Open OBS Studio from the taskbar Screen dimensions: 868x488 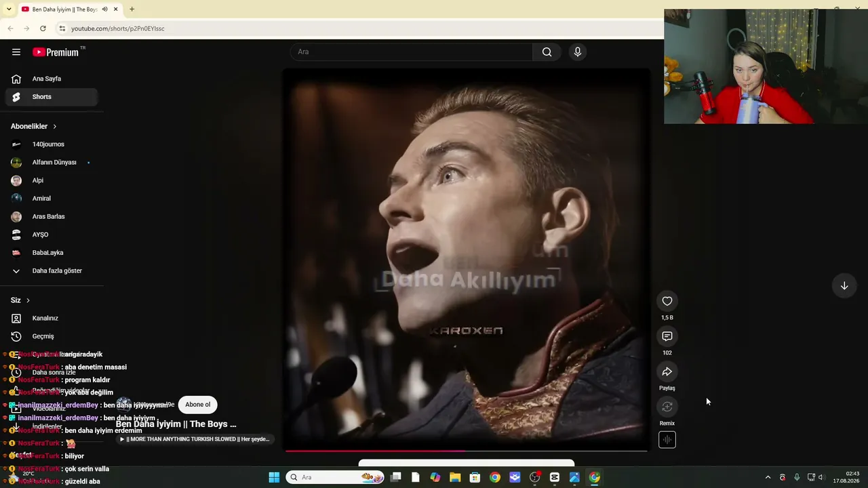click(x=535, y=477)
